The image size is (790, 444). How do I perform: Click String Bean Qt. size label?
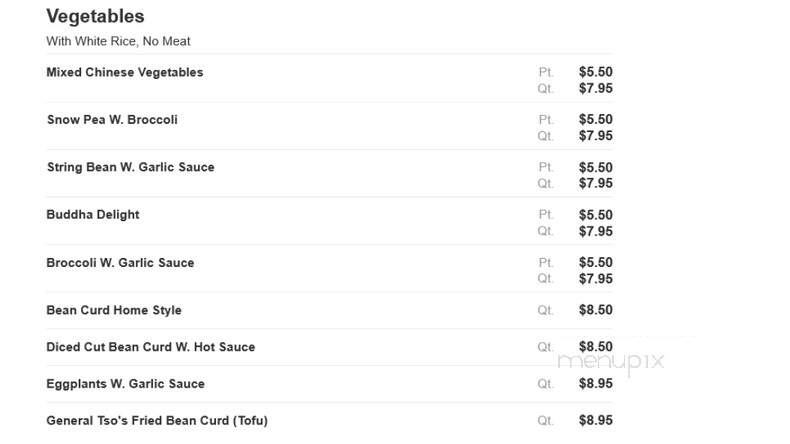546,183
